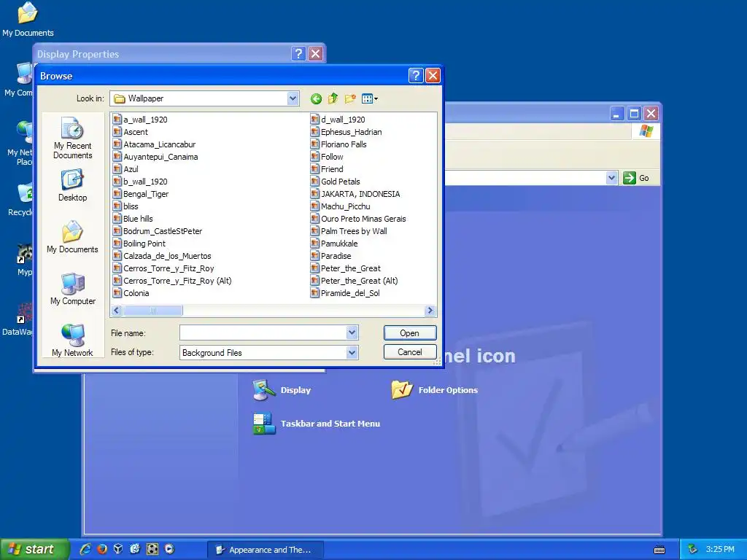Click the Open button

click(x=410, y=332)
